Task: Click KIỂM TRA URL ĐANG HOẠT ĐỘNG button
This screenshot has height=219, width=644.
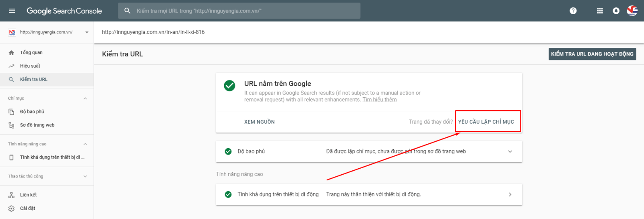Action: (x=592, y=54)
